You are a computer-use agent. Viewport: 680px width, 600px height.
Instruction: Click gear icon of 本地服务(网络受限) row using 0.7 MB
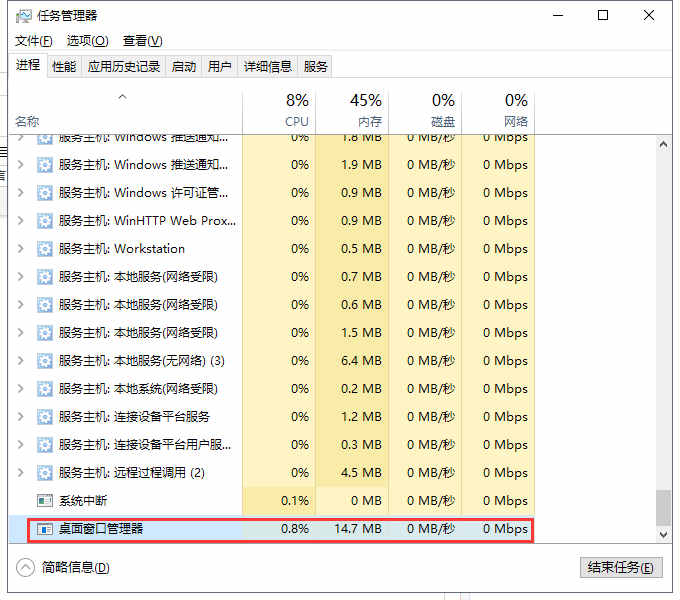click(45, 277)
